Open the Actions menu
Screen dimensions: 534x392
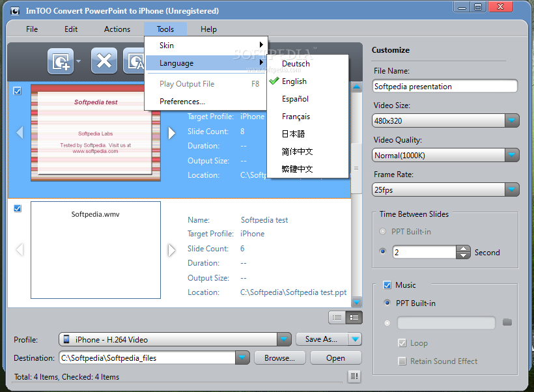[117, 29]
